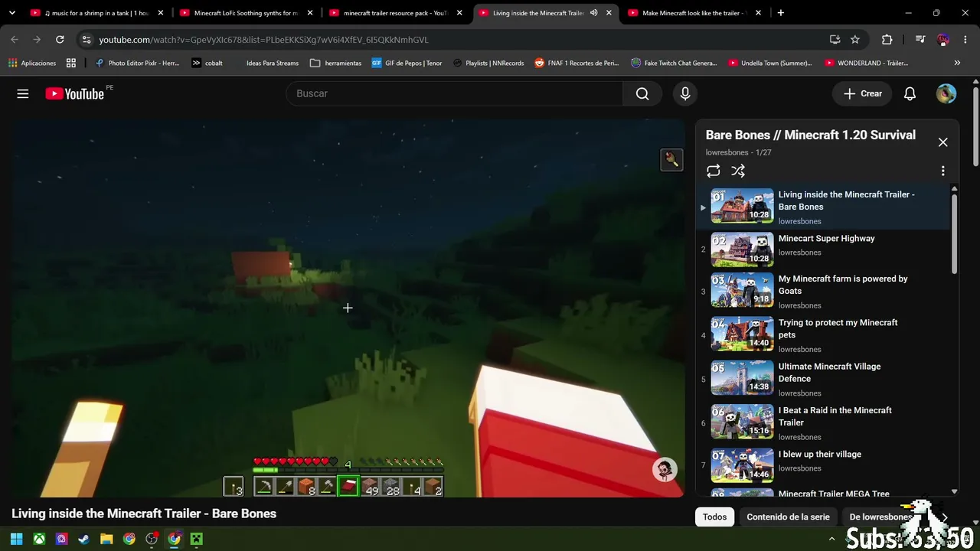Open the Fake Twitch Chat Generator bookmark
The width and height of the screenshot is (980, 551).
coord(674,63)
